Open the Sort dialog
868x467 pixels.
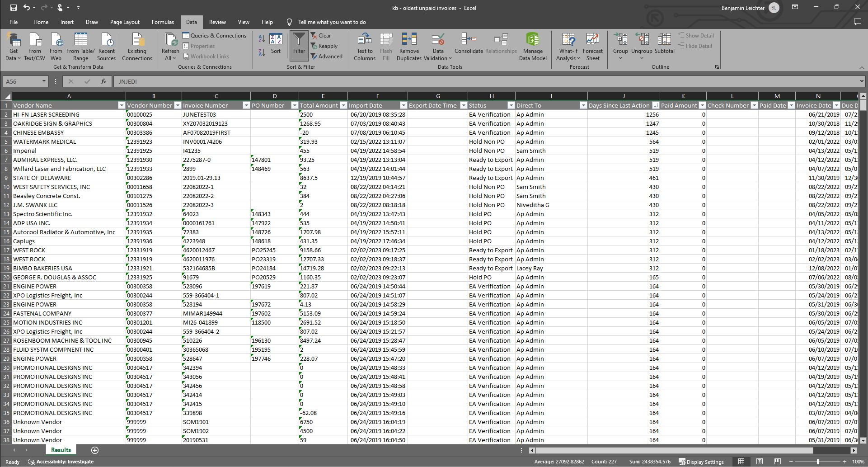coord(276,44)
